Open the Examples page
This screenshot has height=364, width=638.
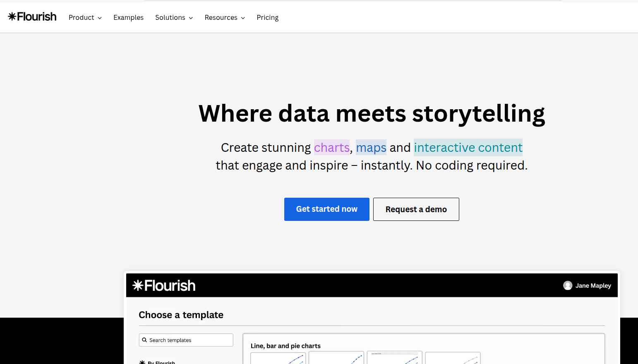point(128,17)
